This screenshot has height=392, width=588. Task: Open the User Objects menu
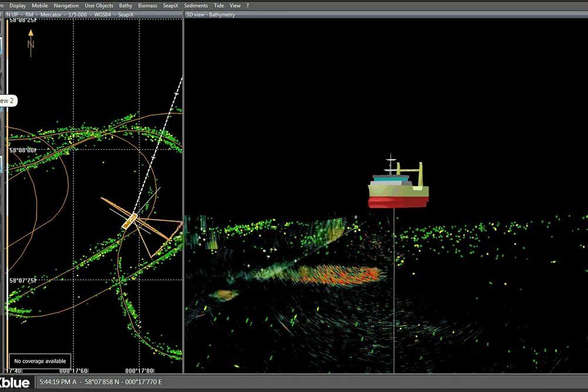tap(99, 5)
